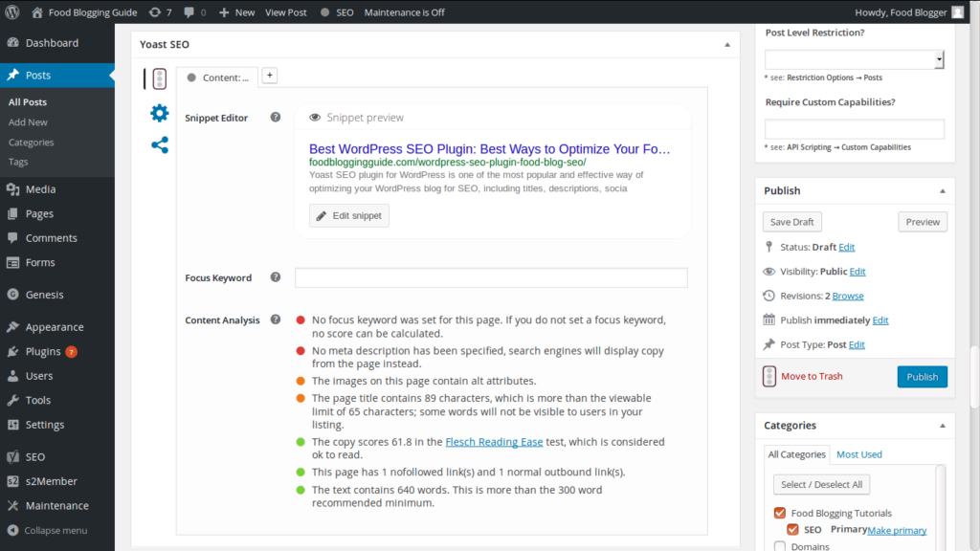Click help icon beside Focus Keyword
Viewport: 980px width, 551px height.
[276, 277]
